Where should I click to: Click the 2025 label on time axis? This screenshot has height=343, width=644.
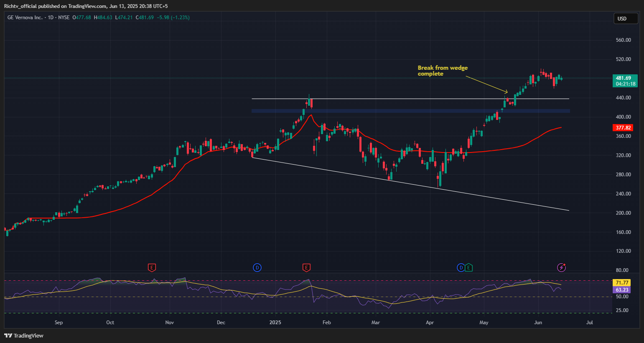click(275, 323)
